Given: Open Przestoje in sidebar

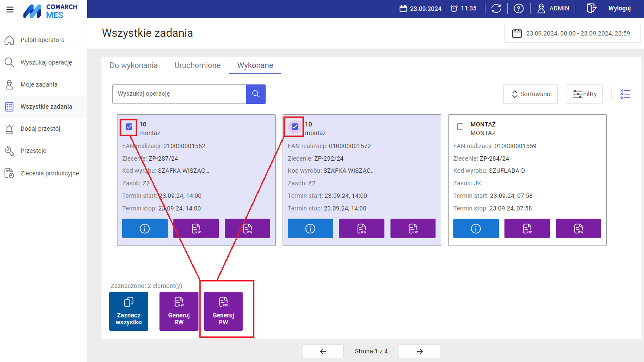Looking at the screenshot, I should point(43,151).
